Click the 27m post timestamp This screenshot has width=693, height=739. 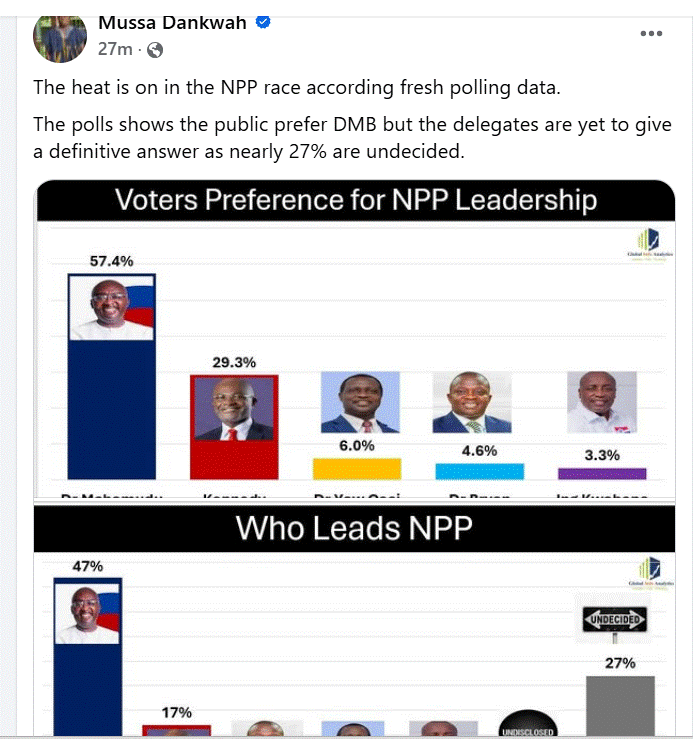click(x=115, y=49)
